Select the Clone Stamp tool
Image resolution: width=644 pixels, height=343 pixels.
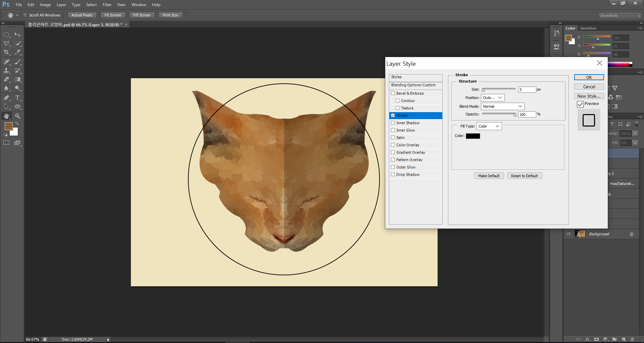click(6, 70)
